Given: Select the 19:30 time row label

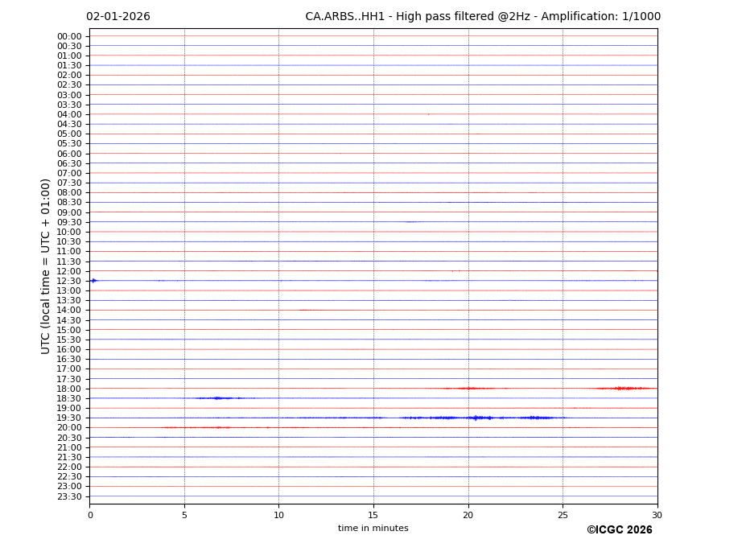Looking at the screenshot, I should coord(68,418).
